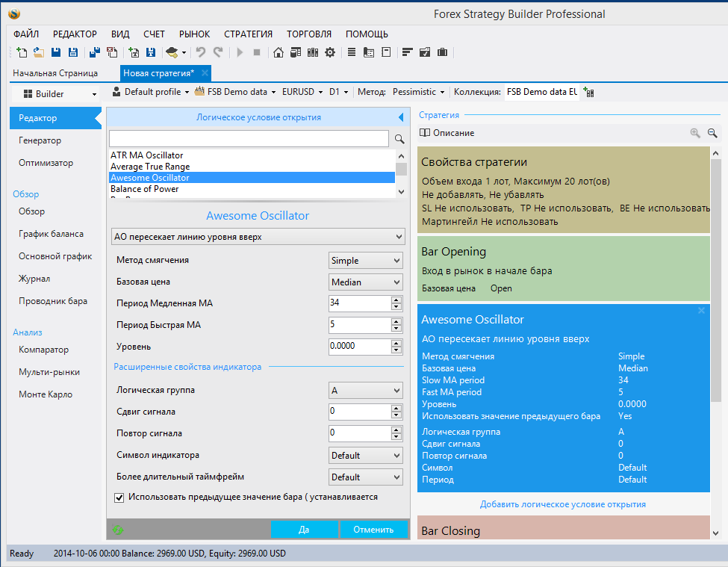Open the Метод смягчения dropdown
This screenshot has width=728, height=567.
tap(366, 261)
